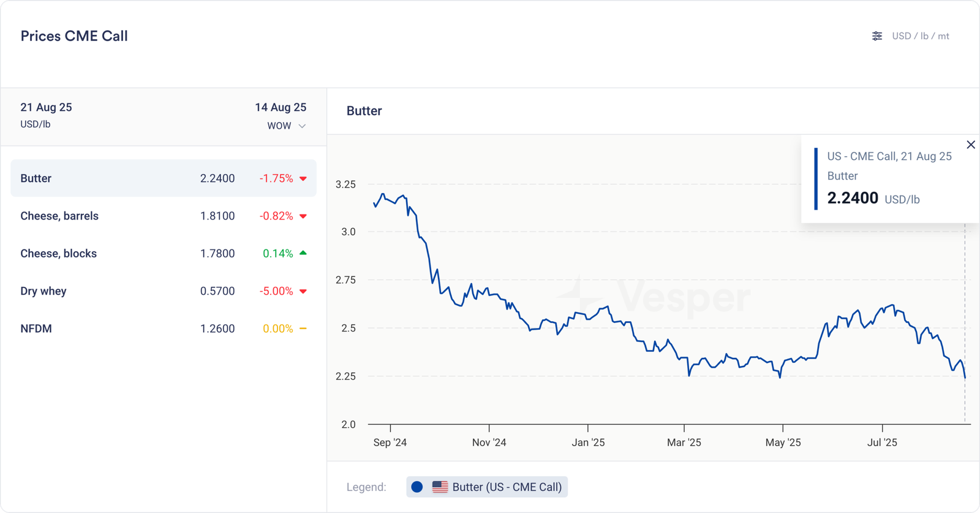
Task: Click the chevron next to WOW
Action: click(x=302, y=126)
